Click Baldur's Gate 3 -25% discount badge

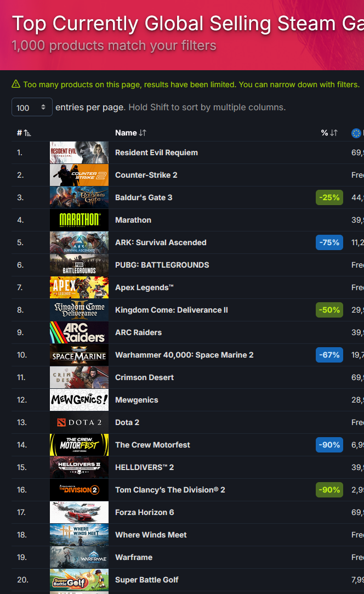pos(329,197)
